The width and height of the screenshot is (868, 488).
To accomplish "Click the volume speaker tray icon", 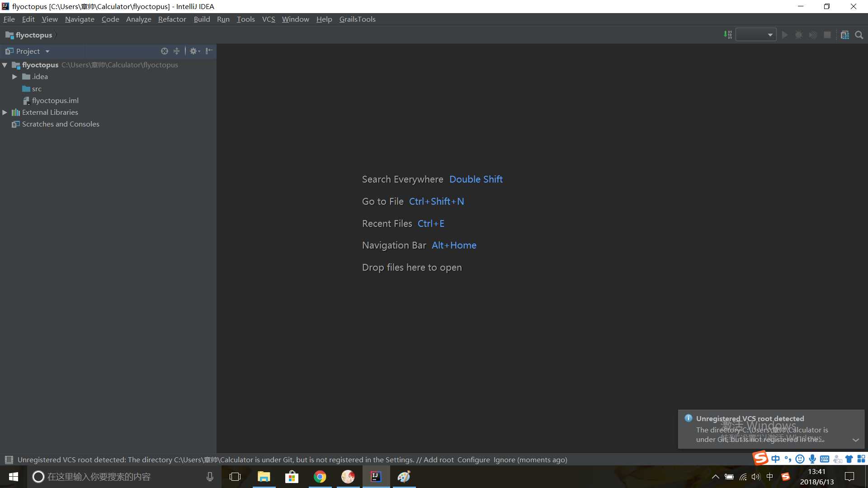I will tap(756, 477).
